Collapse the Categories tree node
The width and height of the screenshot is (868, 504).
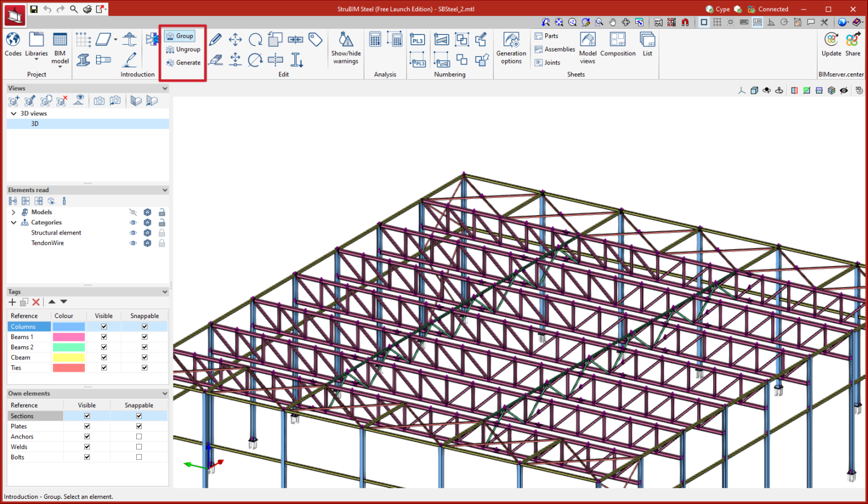(x=14, y=223)
